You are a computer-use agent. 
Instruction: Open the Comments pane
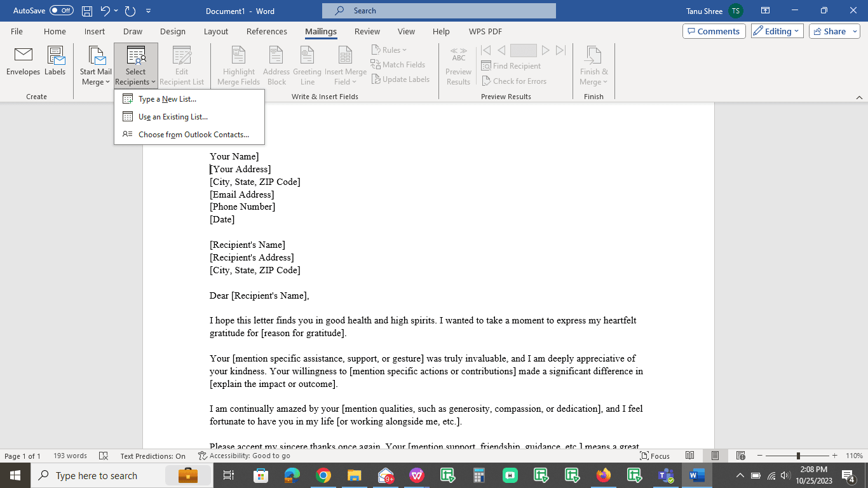[714, 30]
